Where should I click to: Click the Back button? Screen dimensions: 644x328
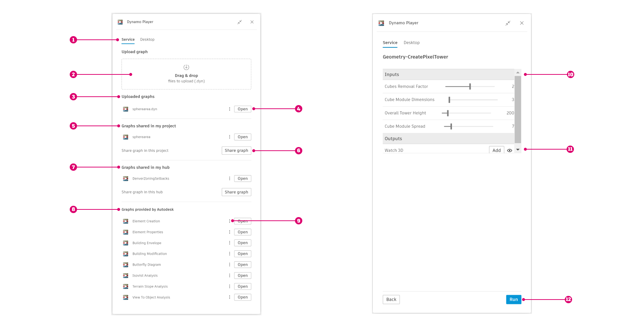click(x=391, y=300)
